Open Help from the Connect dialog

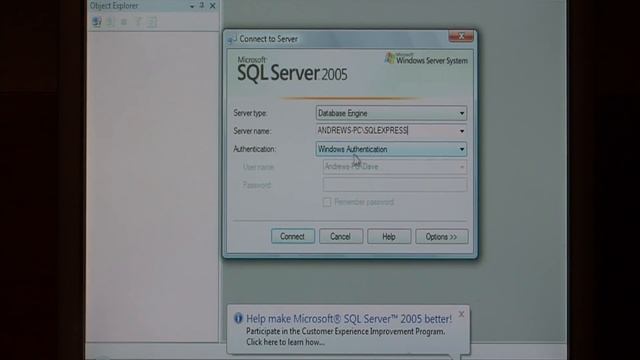pyautogui.click(x=389, y=236)
